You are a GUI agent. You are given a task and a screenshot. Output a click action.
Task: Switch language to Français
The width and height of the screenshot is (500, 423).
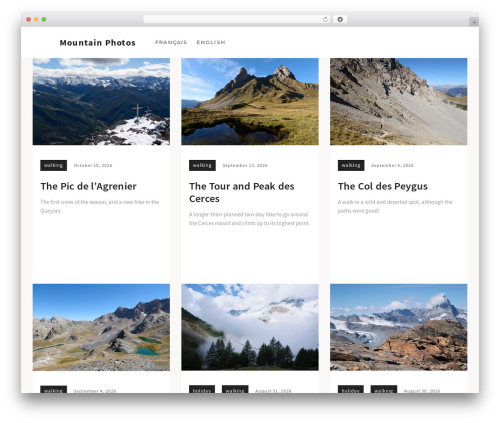coord(171,42)
